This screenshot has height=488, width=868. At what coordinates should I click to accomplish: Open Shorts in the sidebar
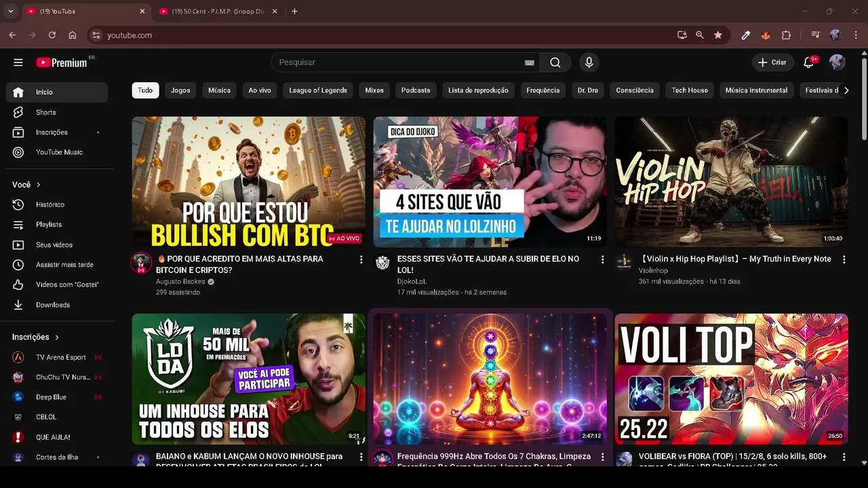coord(57,113)
